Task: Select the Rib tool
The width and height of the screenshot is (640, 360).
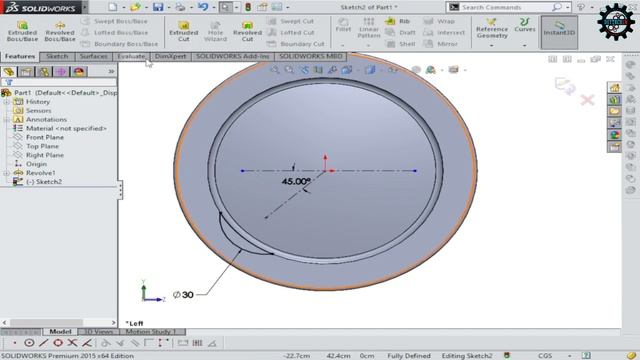Action: point(398,21)
